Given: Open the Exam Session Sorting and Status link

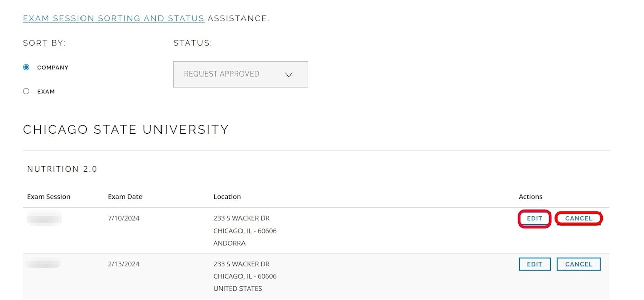Looking at the screenshot, I should tap(113, 18).
